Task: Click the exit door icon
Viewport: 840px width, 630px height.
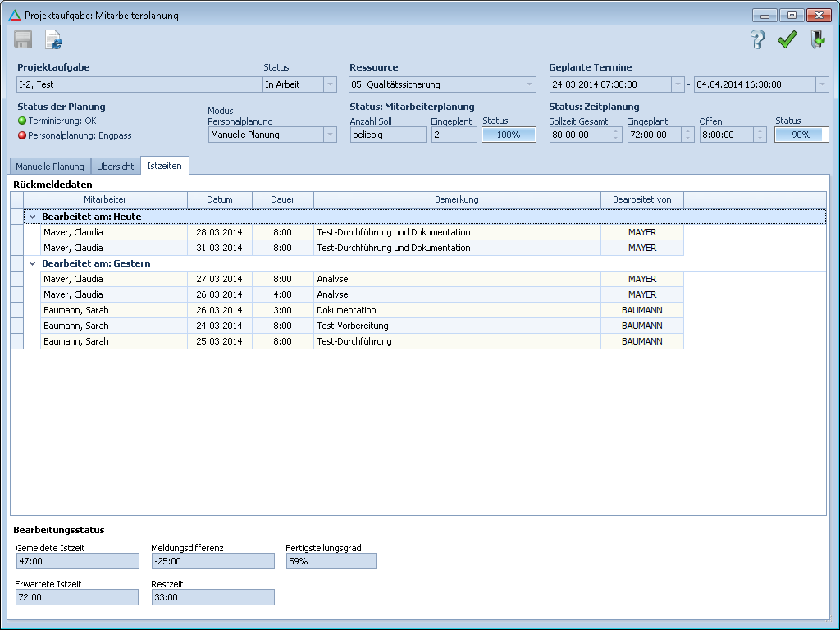Action: point(817,39)
